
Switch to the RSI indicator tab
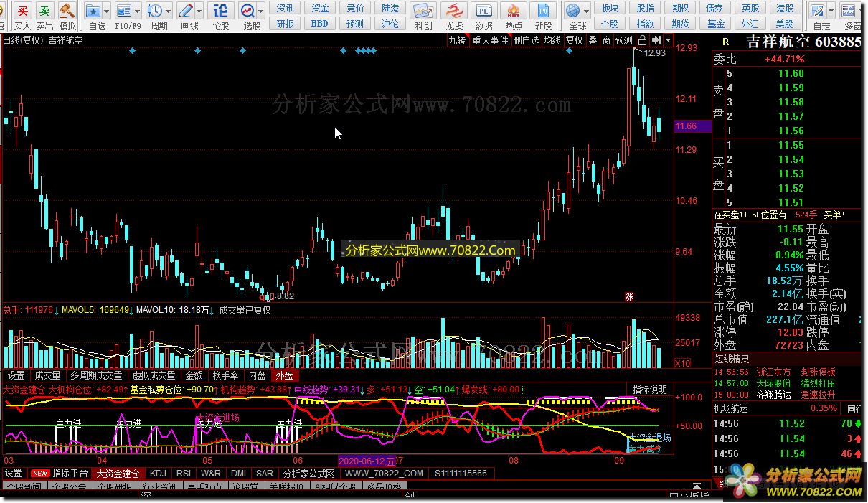click(184, 474)
